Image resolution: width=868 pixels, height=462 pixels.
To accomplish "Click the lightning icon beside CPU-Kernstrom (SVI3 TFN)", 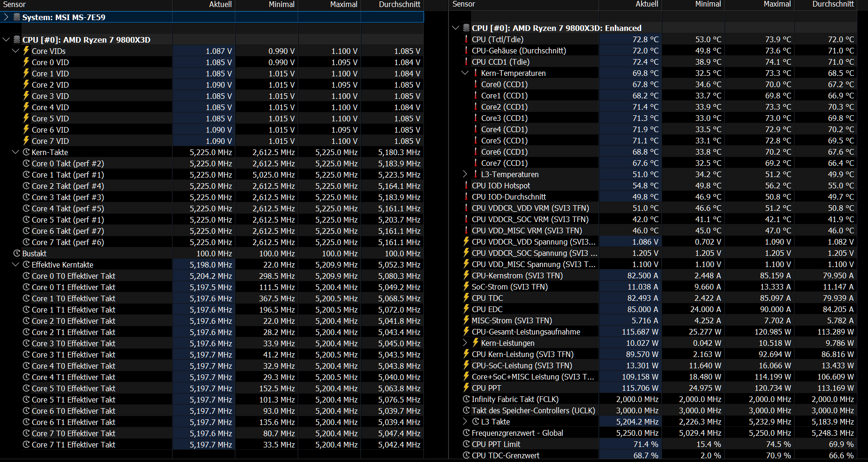I will click(466, 276).
